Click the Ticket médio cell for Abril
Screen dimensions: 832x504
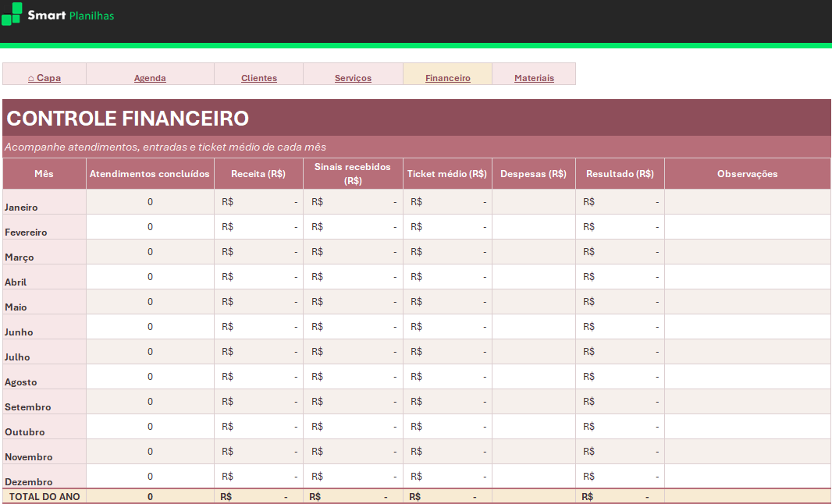click(447, 276)
